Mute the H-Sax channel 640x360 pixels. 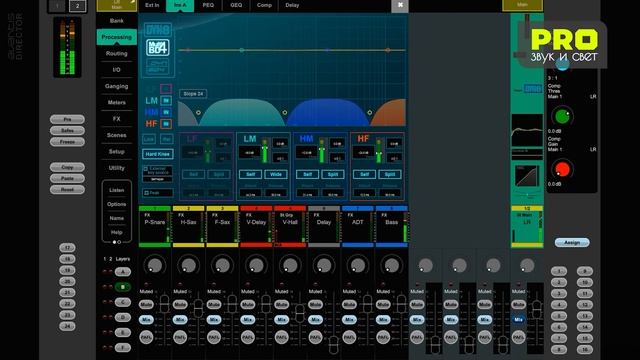pyautogui.click(x=180, y=304)
